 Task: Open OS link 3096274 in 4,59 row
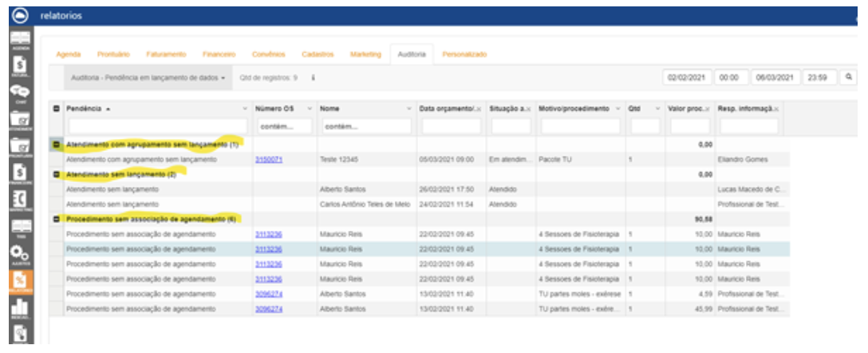click(x=269, y=294)
